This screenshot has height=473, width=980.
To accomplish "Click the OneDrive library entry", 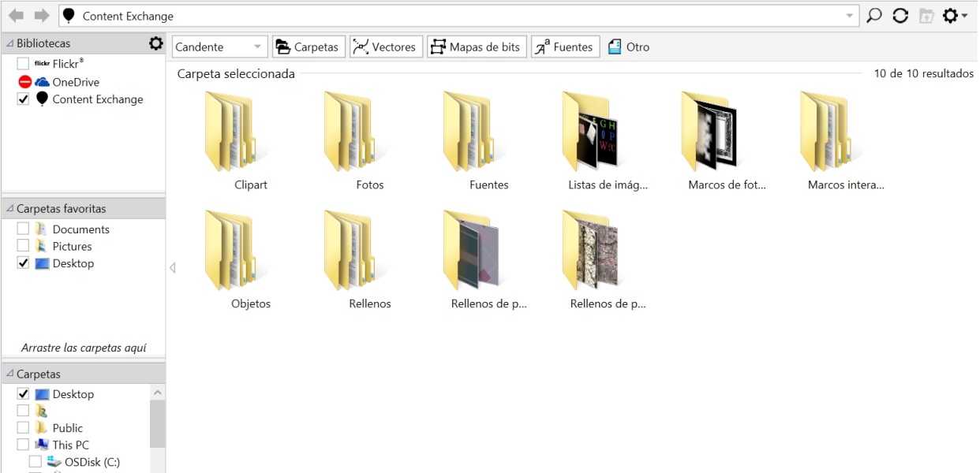I will coord(75,82).
